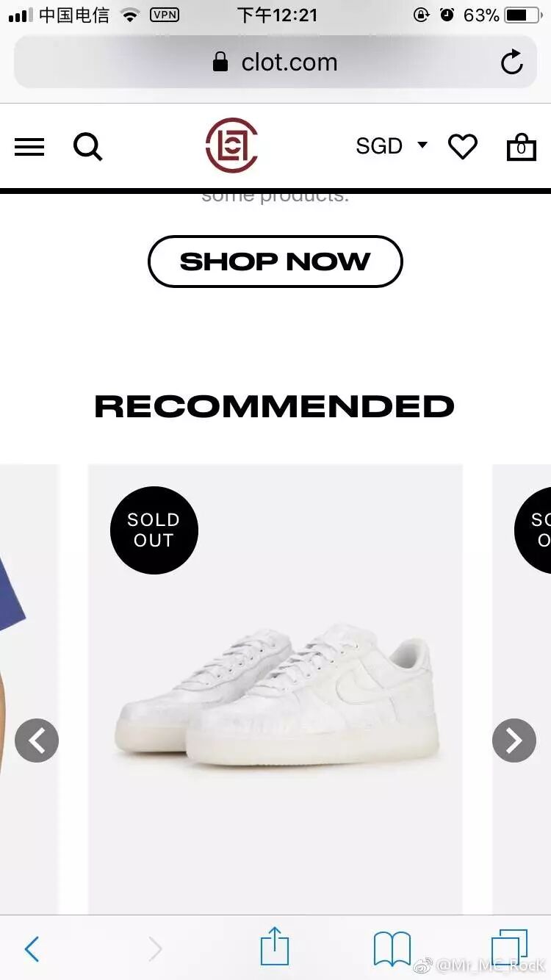Viewport: 551px width, 980px height.
Task: Tap Safari share icon
Action: pyautogui.click(x=275, y=945)
